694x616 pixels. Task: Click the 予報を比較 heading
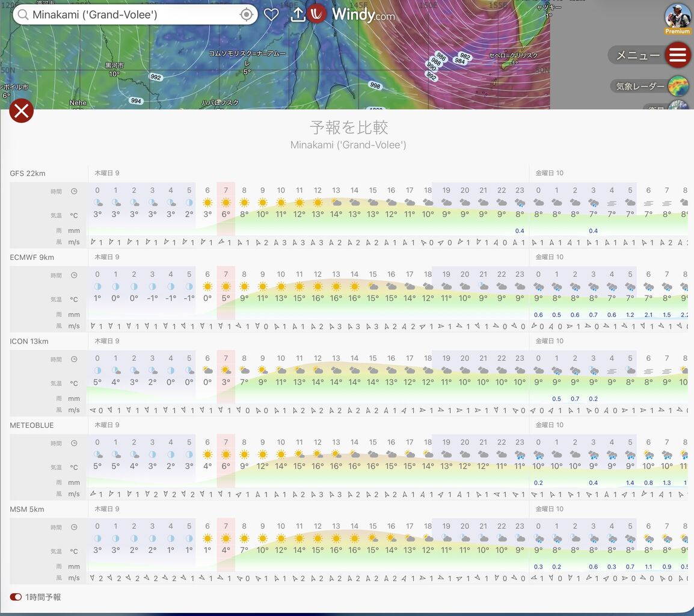pos(349,128)
